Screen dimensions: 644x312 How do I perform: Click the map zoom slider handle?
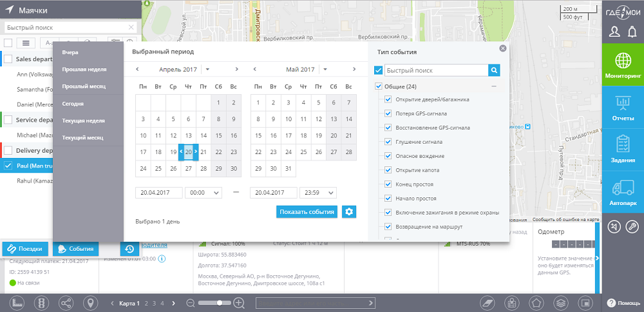click(220, 303)
